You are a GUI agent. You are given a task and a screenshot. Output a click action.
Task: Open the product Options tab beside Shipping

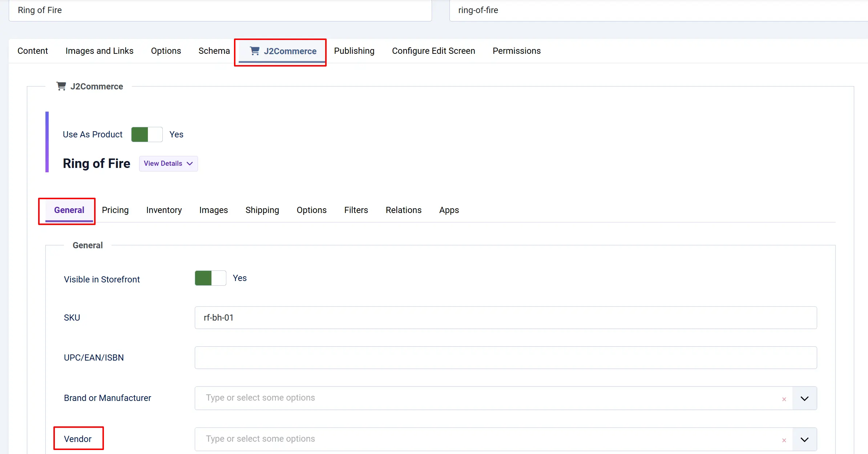(312, 210)
